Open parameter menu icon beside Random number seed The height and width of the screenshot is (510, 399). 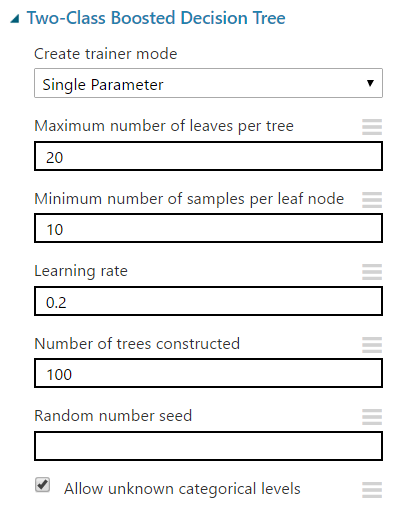tap(372, 417)
